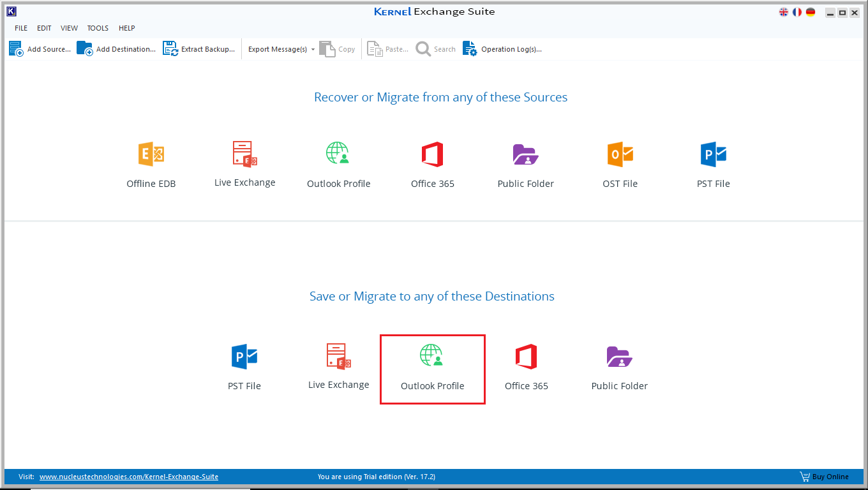Open Extract Backup tool
The width and height of the screenshot is (868, 490).
(x=198, y=49)
